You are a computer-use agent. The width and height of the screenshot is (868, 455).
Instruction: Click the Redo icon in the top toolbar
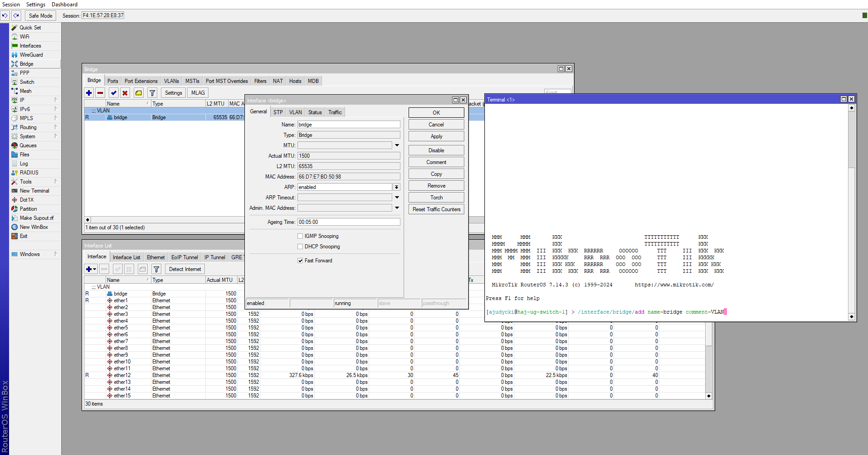[16, 15]
